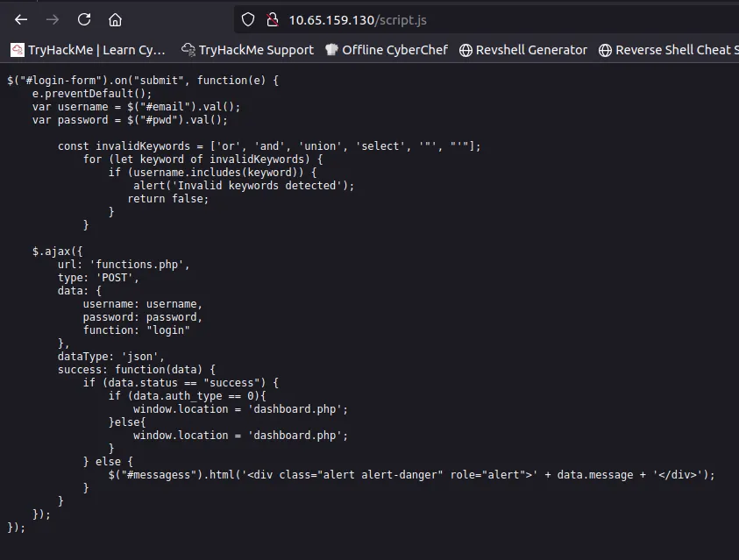Open the tracking protection shield icon
Image resolution: width=739 pixels, height=560 pixels.
248,19
